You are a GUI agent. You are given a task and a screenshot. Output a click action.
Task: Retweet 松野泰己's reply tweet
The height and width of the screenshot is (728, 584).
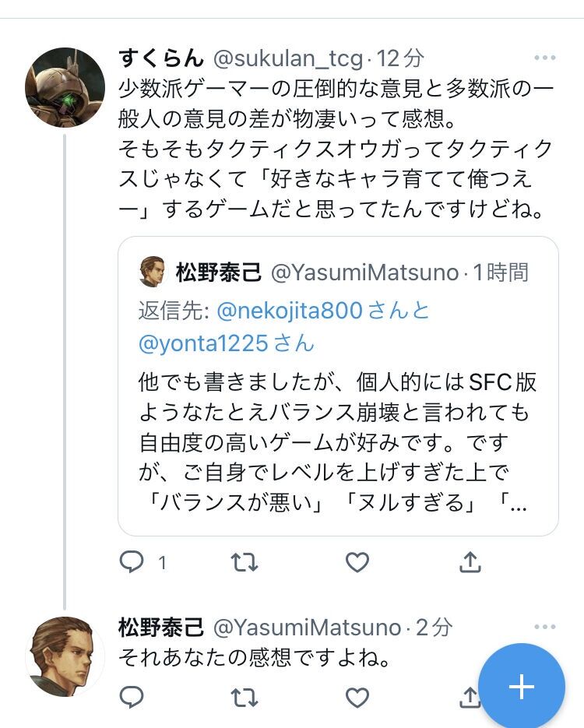pyautogui.click(x=245, y=695)
